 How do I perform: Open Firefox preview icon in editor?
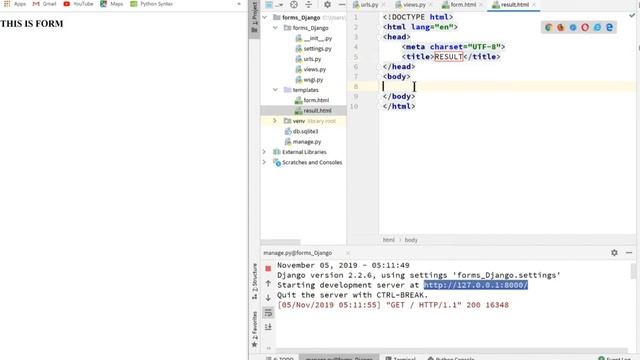(560, 27)
